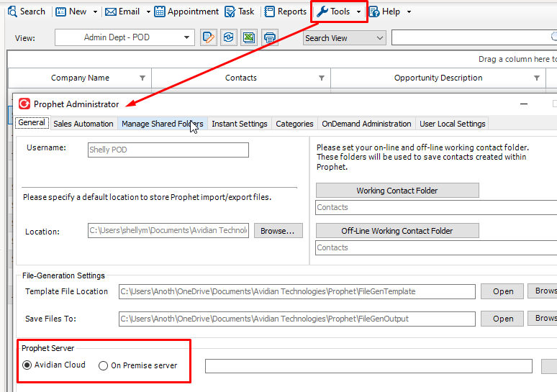
Task: Select the On Premise server radio button
Action: coord(103,365)
